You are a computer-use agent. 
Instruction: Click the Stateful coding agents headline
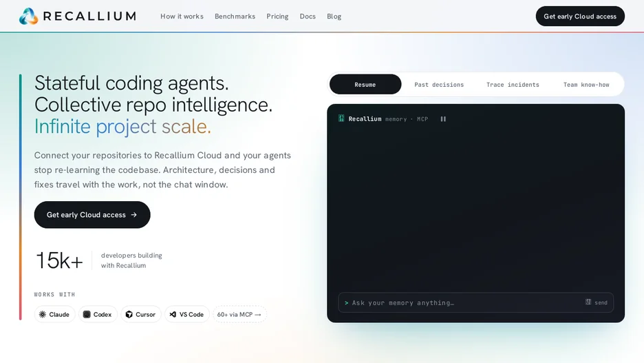131,83
